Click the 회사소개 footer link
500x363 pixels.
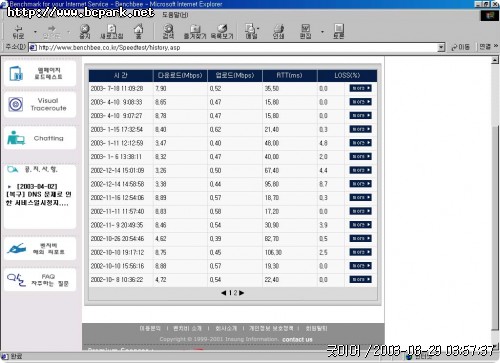(x=226, y=328)
